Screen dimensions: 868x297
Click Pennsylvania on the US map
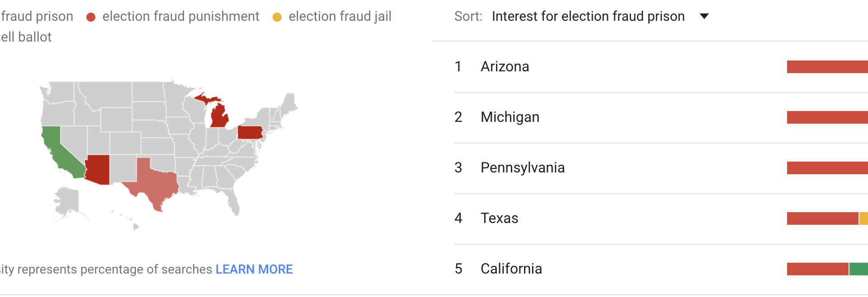[x=250, y=132]
